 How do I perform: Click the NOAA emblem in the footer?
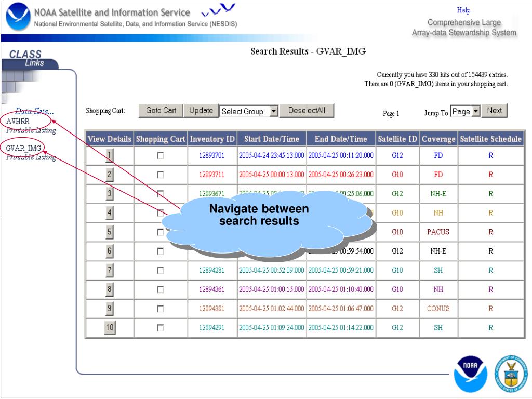470,374
